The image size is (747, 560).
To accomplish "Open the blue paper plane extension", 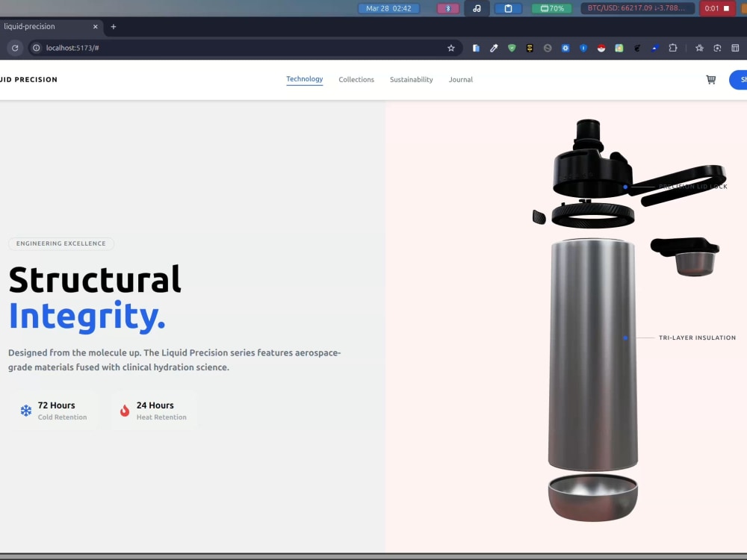I will point(655,48).
